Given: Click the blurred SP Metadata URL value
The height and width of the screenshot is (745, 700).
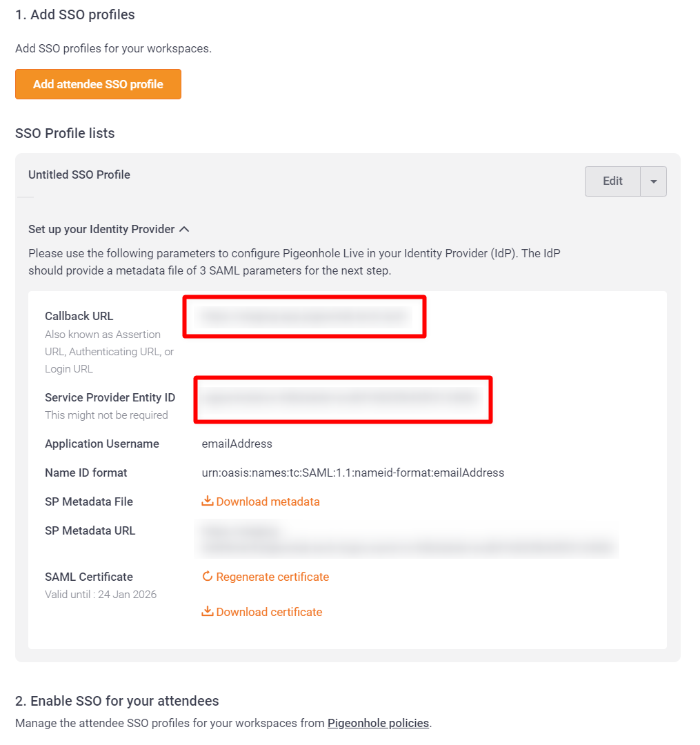Looking at the screenshot, I should pyautogui.click(x=406, y=539).
